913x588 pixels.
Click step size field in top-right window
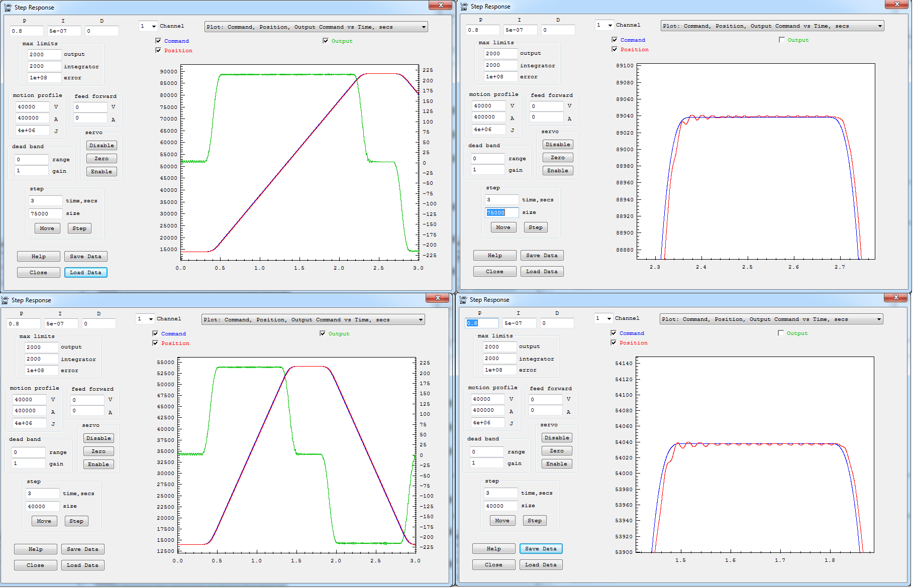click(501, 213)
